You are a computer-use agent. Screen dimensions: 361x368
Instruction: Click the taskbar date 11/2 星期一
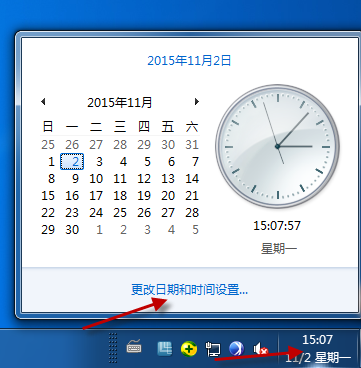coord(318,358)
